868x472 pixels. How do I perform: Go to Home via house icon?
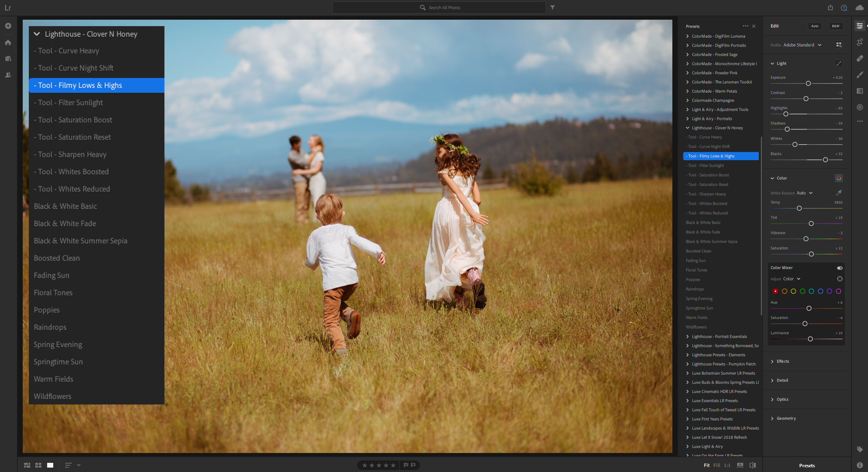click(8, 42)
